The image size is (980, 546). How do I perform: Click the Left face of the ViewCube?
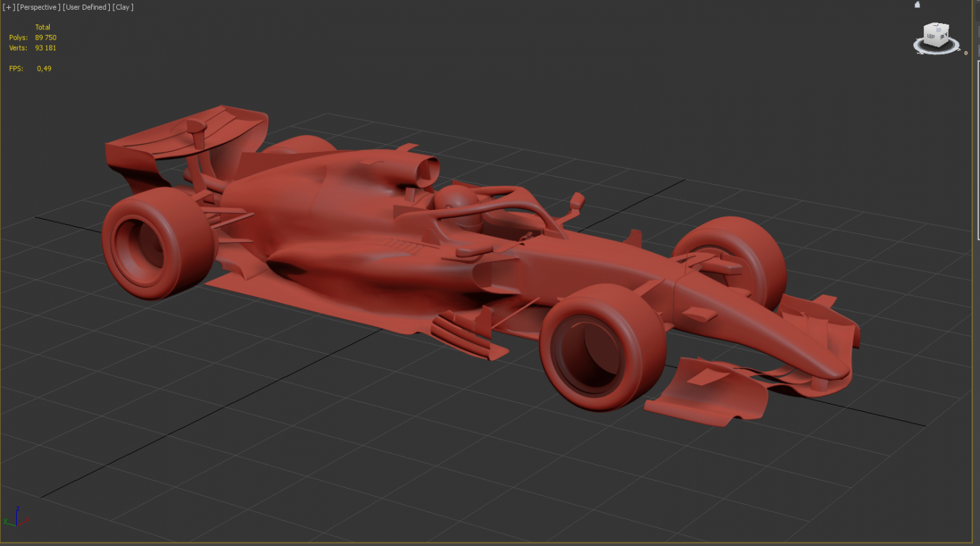point(932,36)
